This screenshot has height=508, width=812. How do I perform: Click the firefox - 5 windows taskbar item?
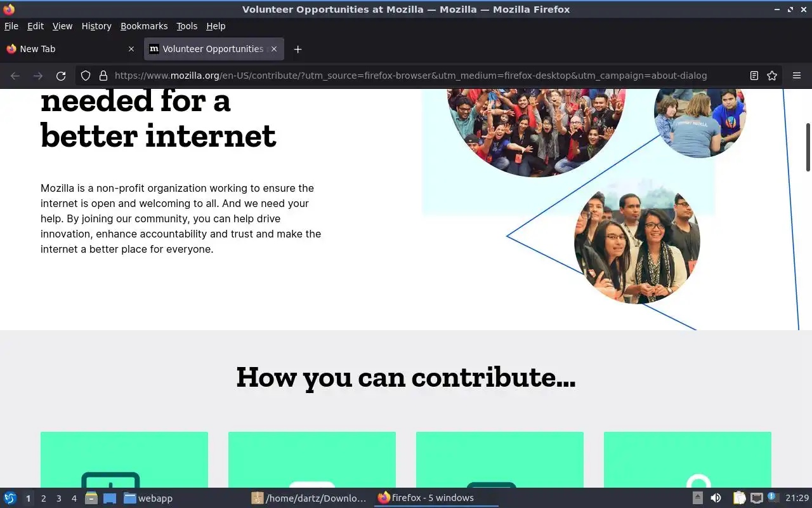tap(436, 498)
